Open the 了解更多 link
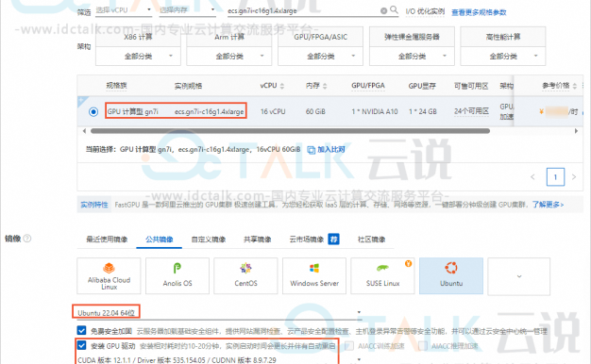This screenshot has width=591, height=364. coord(548,205)
